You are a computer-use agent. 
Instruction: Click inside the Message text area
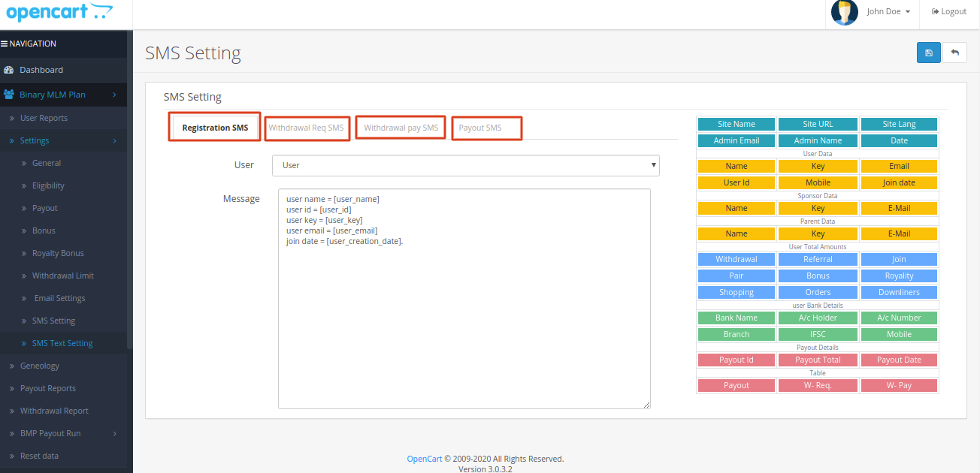tap(464, 315)
